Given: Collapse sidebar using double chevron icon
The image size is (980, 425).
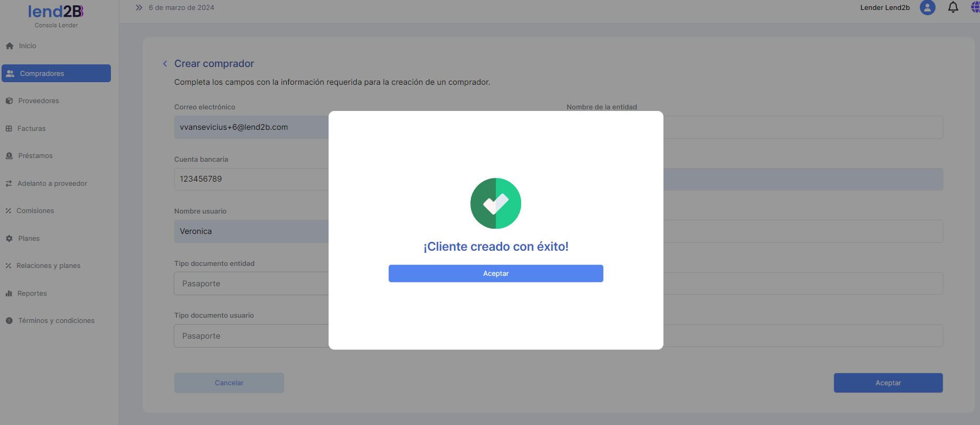Looking at the screenshot, I should click(x=139, y=7).
